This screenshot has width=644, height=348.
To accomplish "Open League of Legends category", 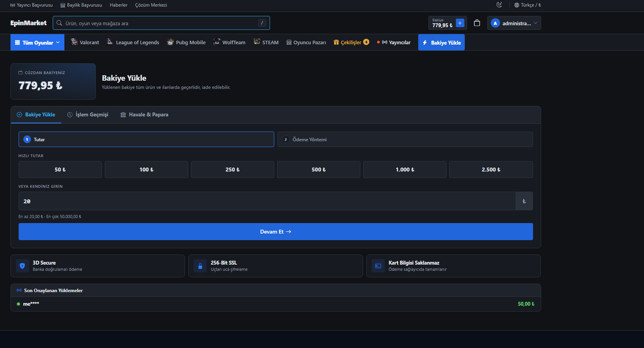I will [133, 42].
